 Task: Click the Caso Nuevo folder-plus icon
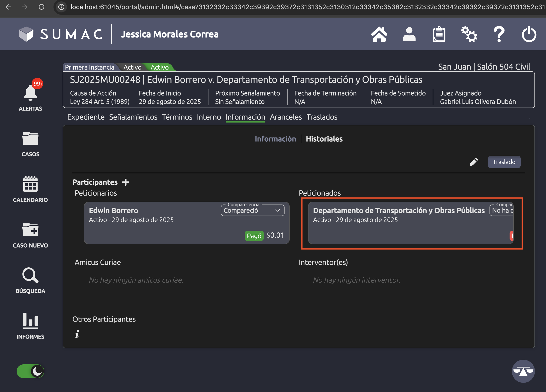point(30,230)
